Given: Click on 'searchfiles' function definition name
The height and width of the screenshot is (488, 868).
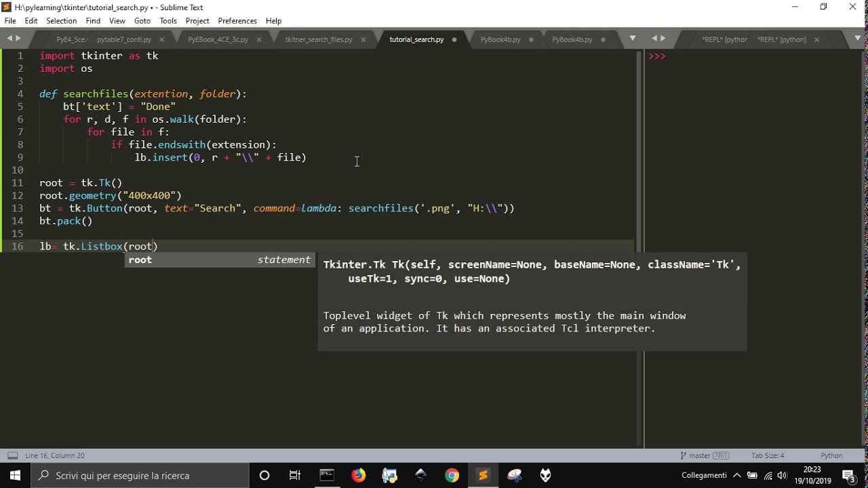Looking at the screenshot, I should [96, 94].
